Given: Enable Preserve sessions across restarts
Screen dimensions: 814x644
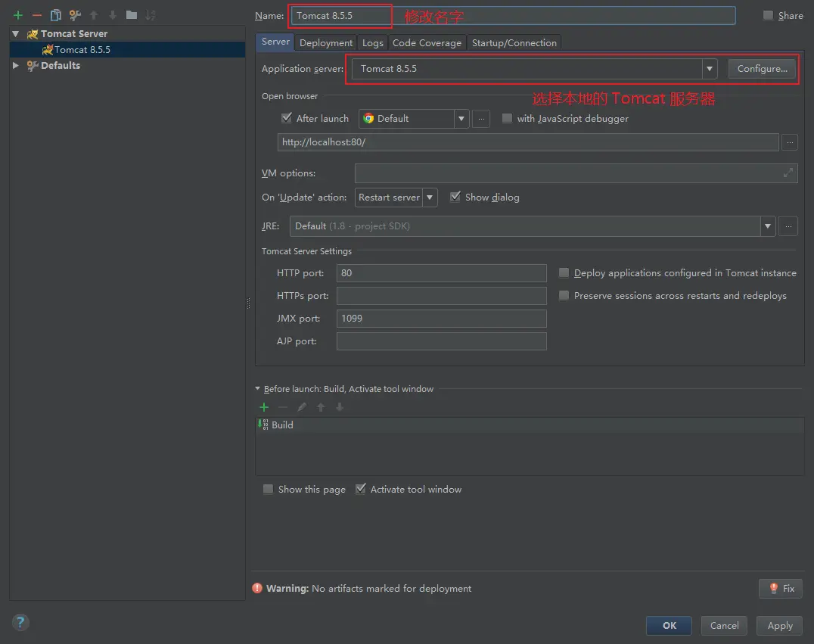Looking at the screenshot, I should [564, 295].
